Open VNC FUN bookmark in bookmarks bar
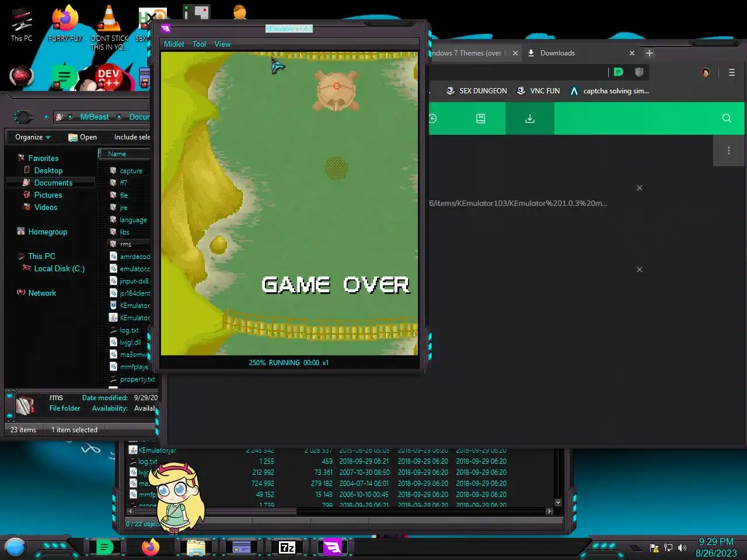 tap(538, 91)
